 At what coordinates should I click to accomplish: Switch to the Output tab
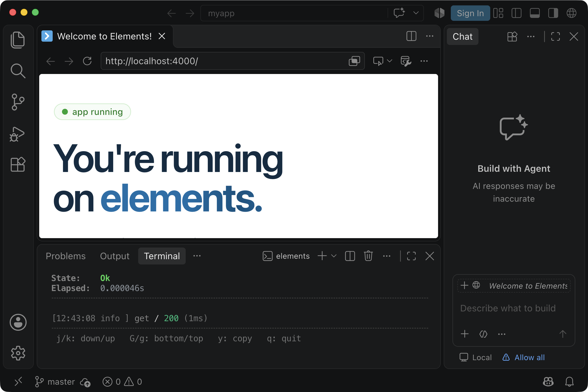click(115, 256)
